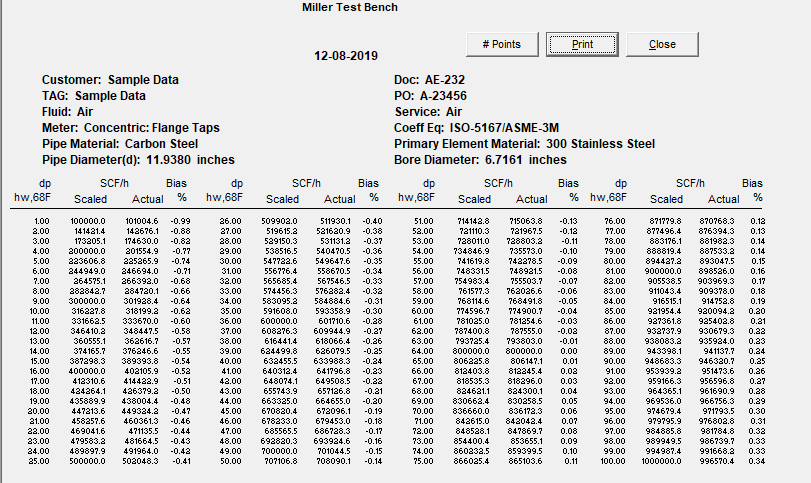
Task: Select Primary Element Material: 300 Stainless Steel
Action: click(525, 144)
